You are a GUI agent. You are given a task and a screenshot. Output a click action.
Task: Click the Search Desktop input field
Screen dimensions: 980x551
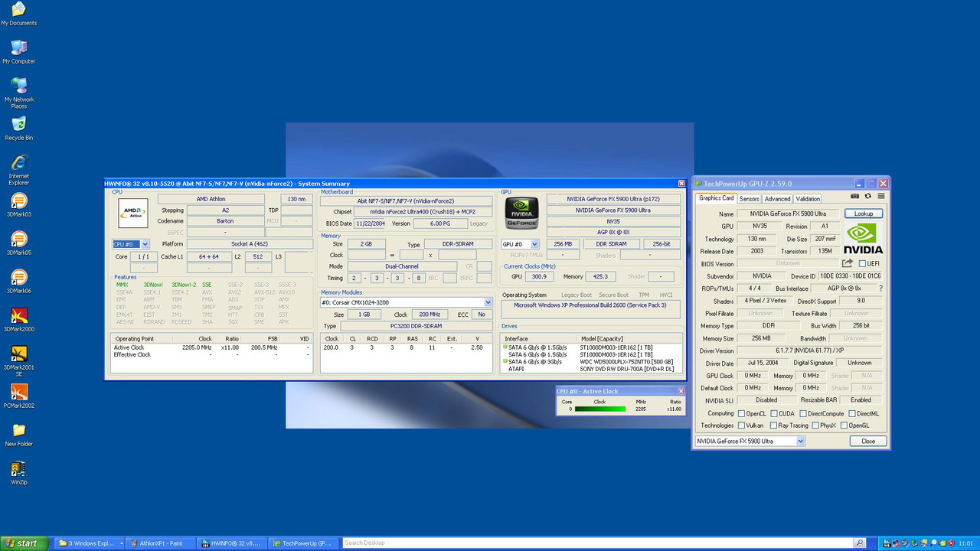pyautogui.click(x=597, y=543)
